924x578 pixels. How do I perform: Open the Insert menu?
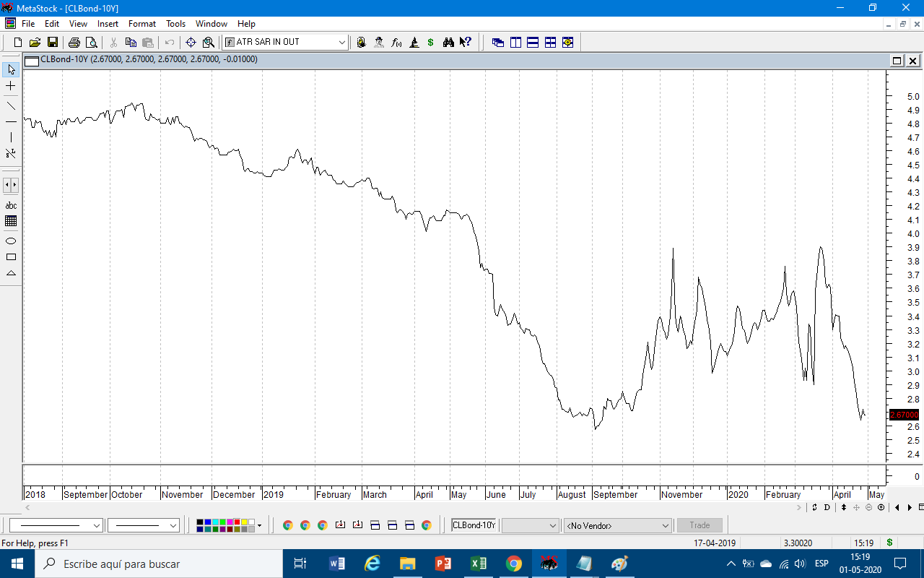click(108, 24)
